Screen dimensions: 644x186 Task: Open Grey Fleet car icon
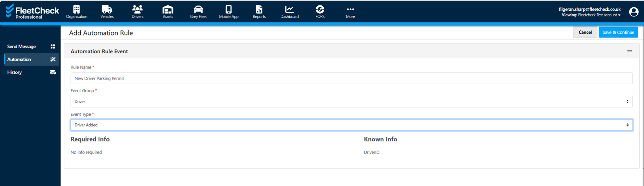coord(198,9)
